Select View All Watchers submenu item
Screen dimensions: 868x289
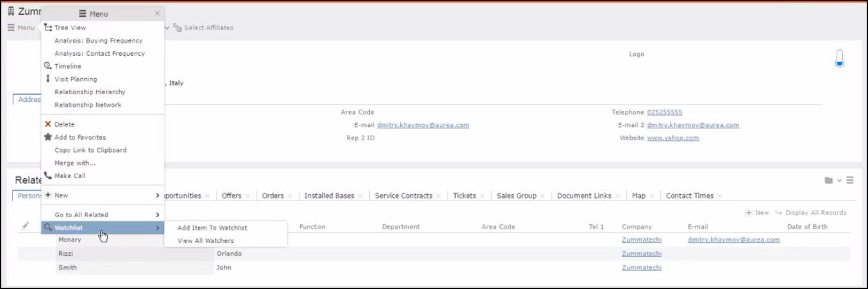[x=206, y=241]
